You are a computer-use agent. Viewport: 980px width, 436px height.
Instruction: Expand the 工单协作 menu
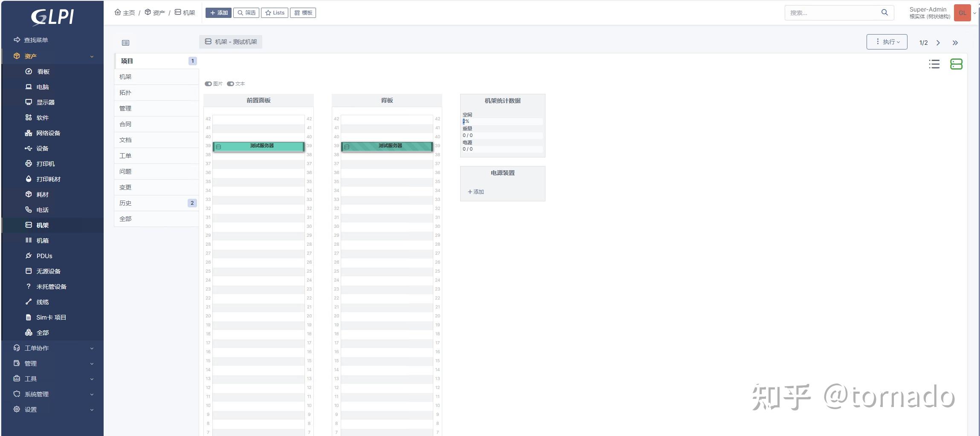click(x=52, y=348)
